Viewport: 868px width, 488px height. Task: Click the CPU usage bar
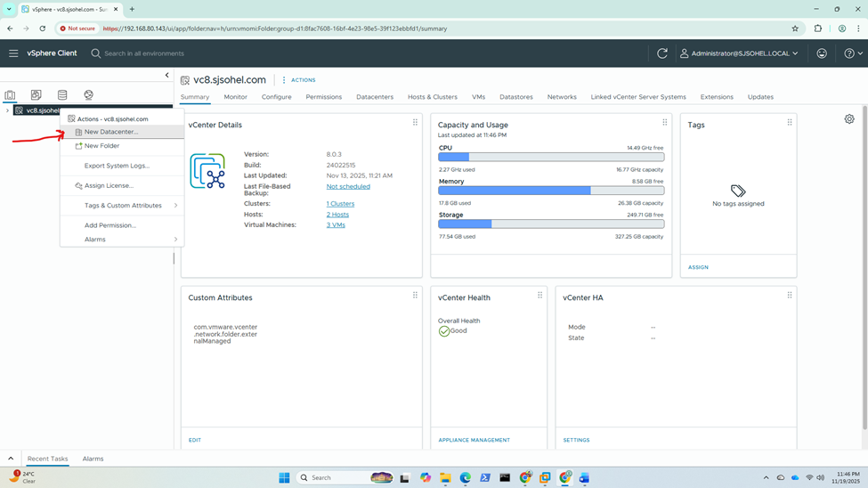[x=551, y=157]
